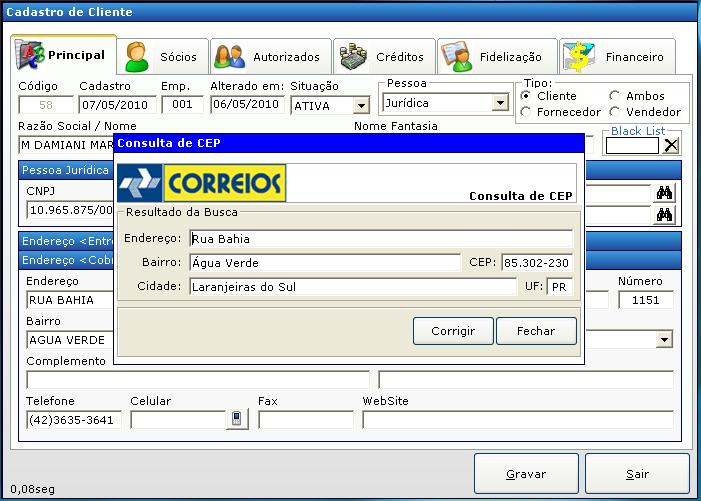The height and width of the screenshot is (501, 701).
Task: Switch to the Sócios tab
Action: 163,57
